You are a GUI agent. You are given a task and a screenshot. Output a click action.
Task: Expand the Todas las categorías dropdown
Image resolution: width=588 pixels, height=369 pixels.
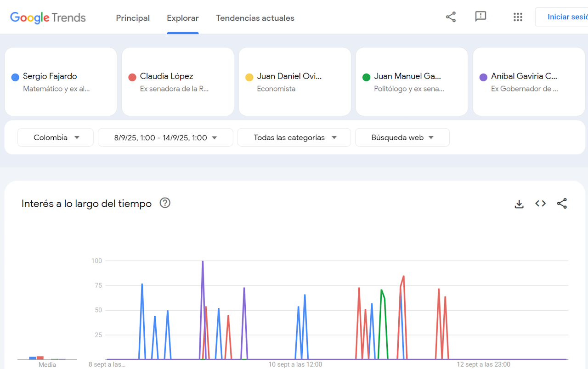click(294, 137)
